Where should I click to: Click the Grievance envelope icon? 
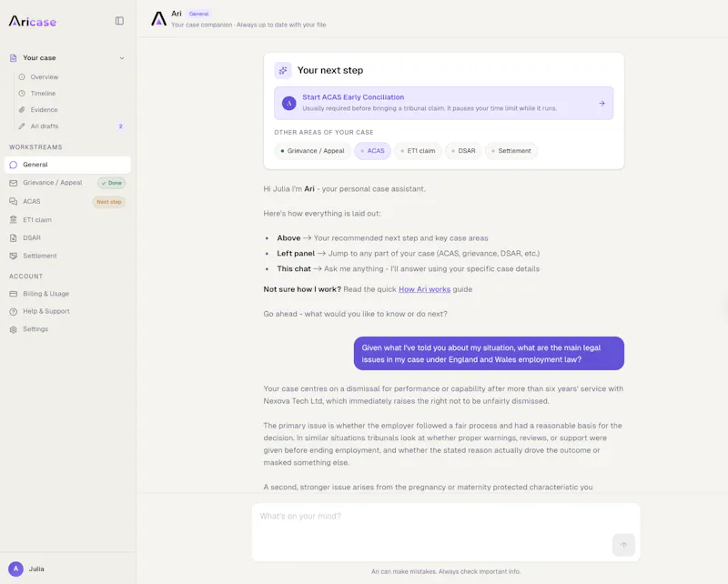(x=13, y=183)
